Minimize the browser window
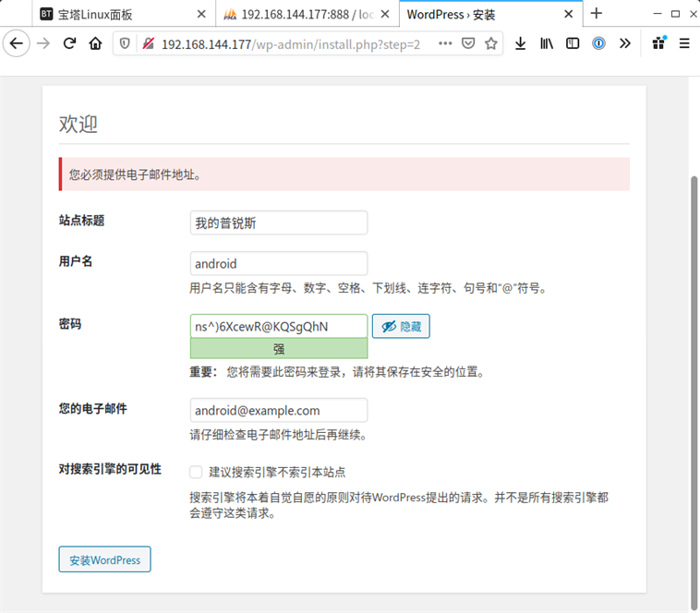This screenshot has width=700, height=613. point(658,14)
